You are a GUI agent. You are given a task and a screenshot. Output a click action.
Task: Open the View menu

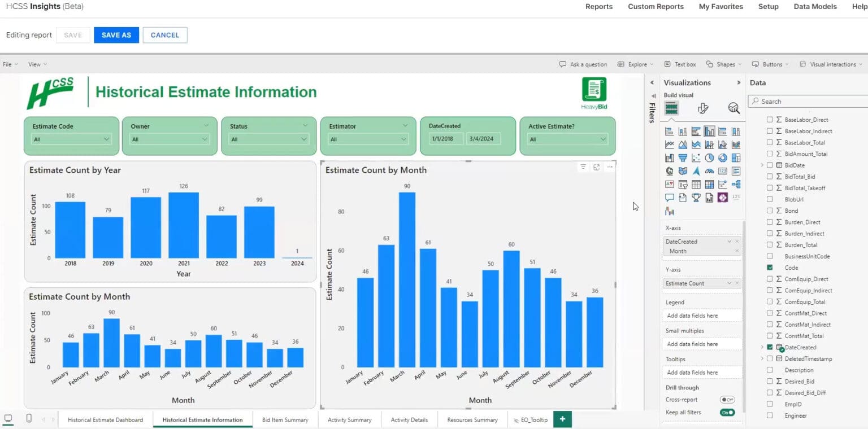coord(35,64)
